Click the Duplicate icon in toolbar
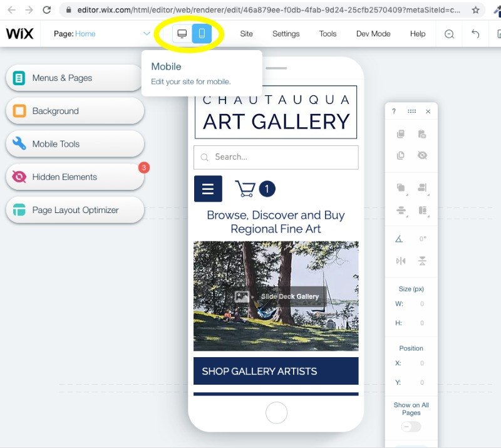 pyautogui.click(x=401, y=155)
